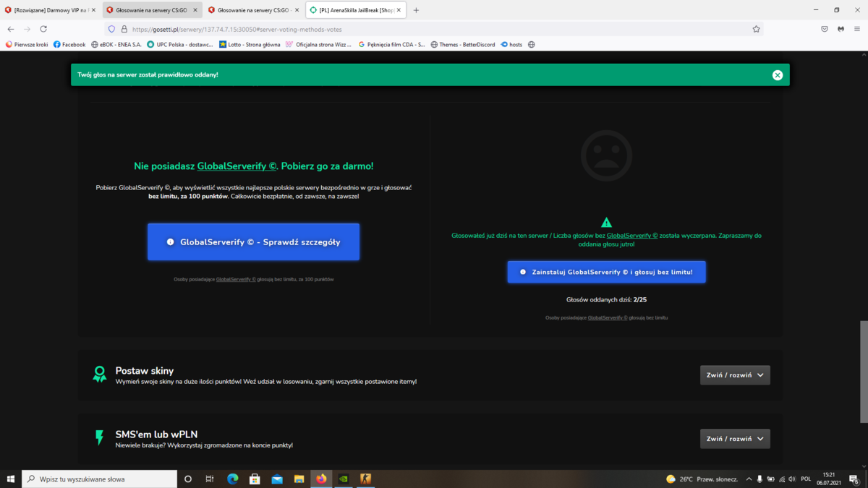This screenshot has width=868, height=488.
Task: Launch the CS:GO icon in the taskbar
Action: pyautogui.click(x=365, y=479)
